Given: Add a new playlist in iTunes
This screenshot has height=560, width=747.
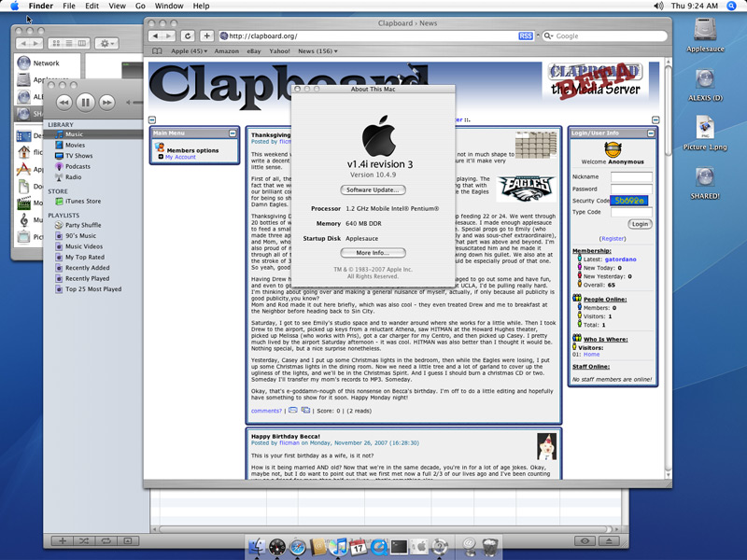Looking at the screenshot, I should (63, 541).
